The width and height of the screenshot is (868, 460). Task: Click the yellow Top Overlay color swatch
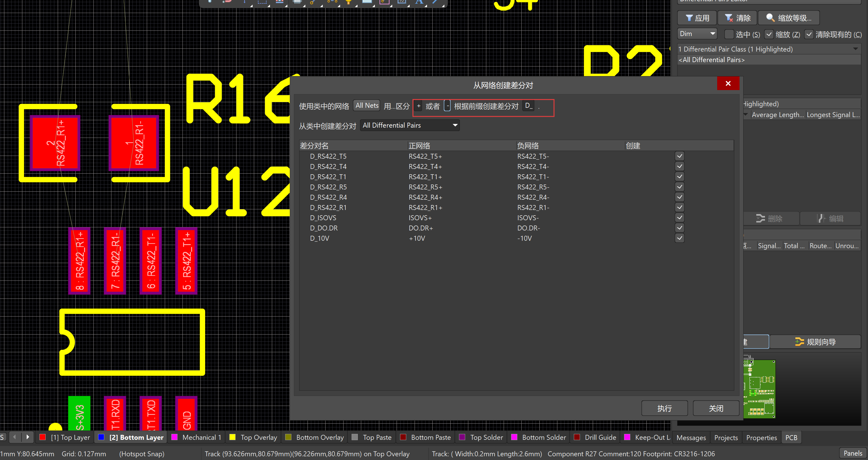tap(232, 437)
